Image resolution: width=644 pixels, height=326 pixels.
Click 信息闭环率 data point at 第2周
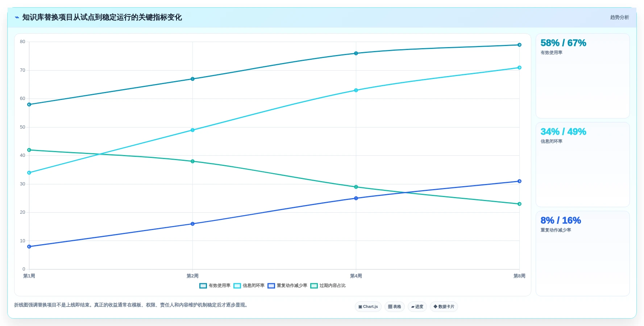coord(192,130)
